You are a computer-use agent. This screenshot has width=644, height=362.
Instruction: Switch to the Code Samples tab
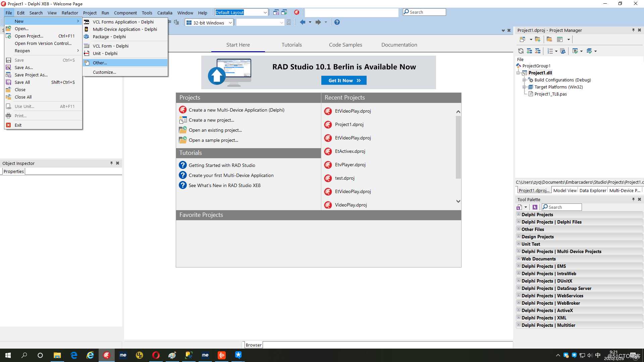(x=345, y=45)
